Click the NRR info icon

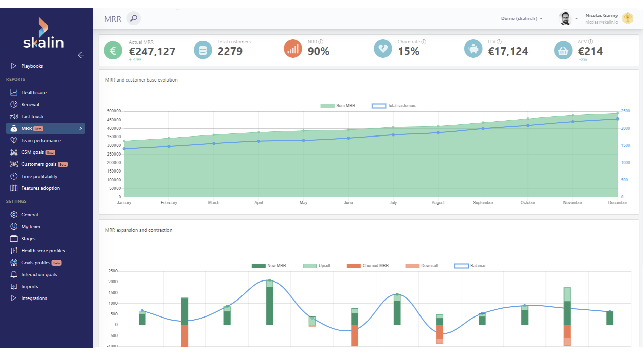click(321, 42)
